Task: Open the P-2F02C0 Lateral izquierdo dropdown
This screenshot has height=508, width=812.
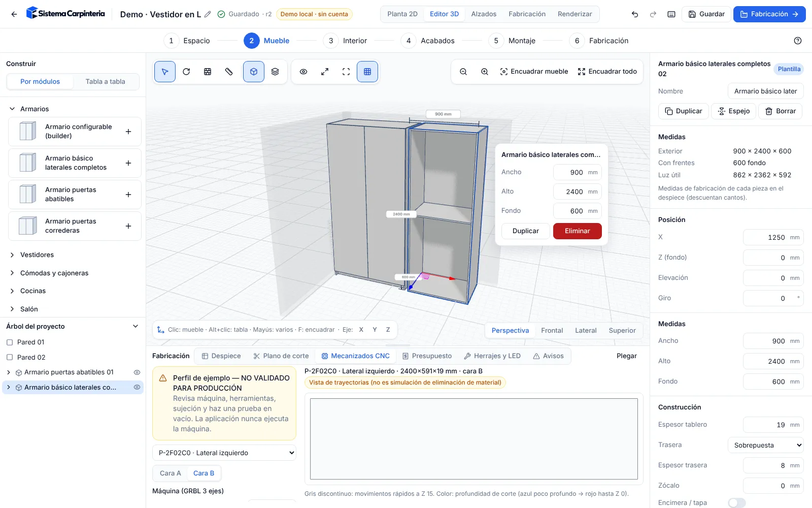Action: click(224, 453)
